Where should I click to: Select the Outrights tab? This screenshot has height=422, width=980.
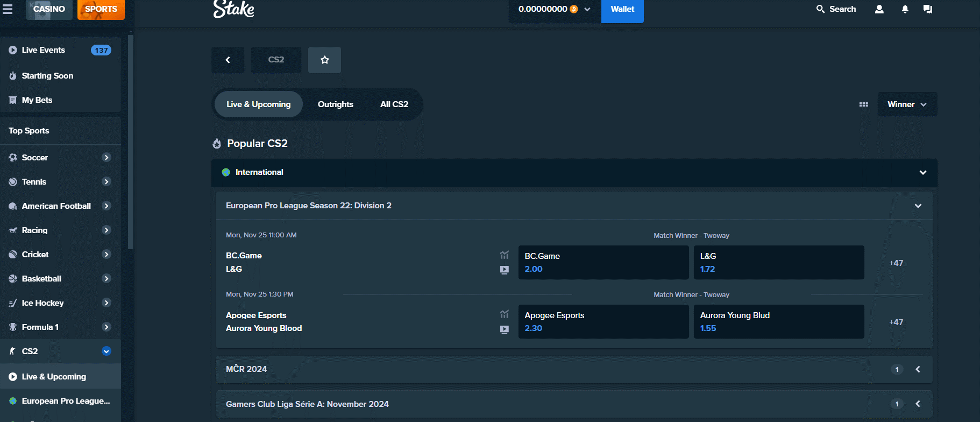(336, 104)
